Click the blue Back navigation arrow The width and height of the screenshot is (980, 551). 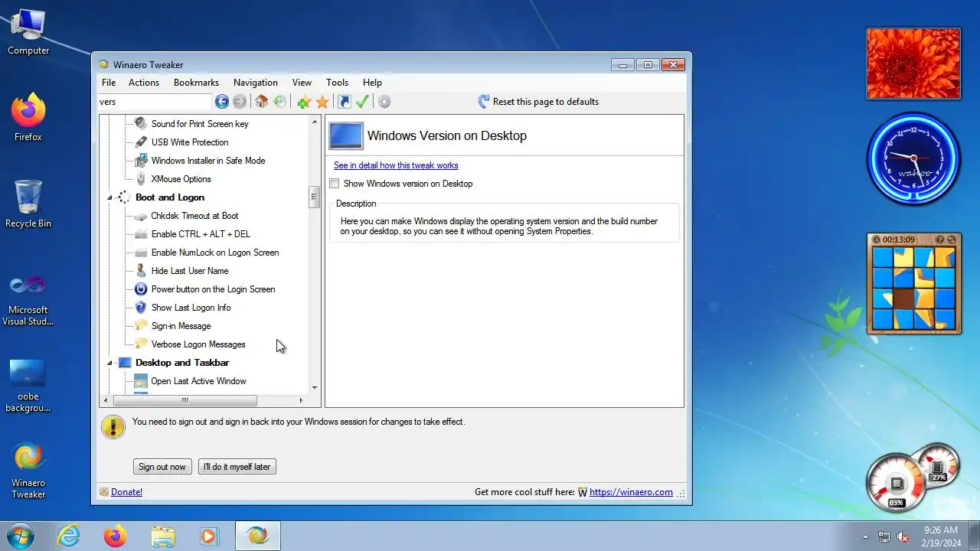[x=222, y=102]
